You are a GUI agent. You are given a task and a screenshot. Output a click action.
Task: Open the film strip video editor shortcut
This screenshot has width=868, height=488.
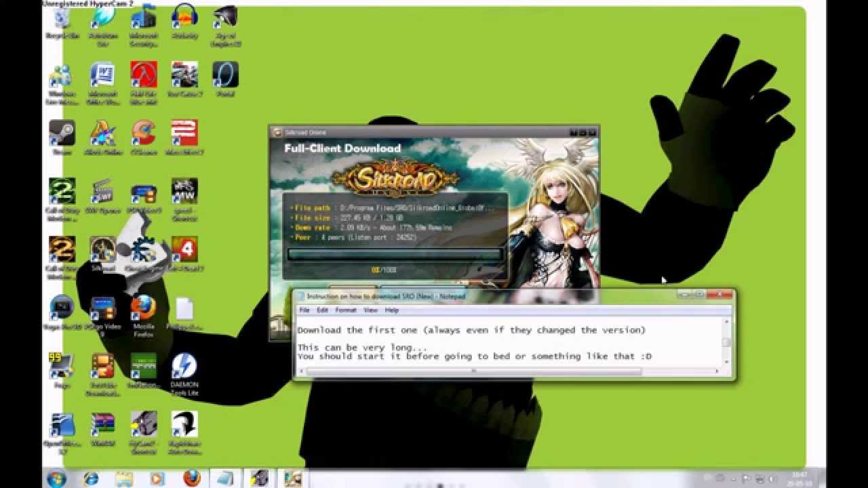click(x=102, y=373)
